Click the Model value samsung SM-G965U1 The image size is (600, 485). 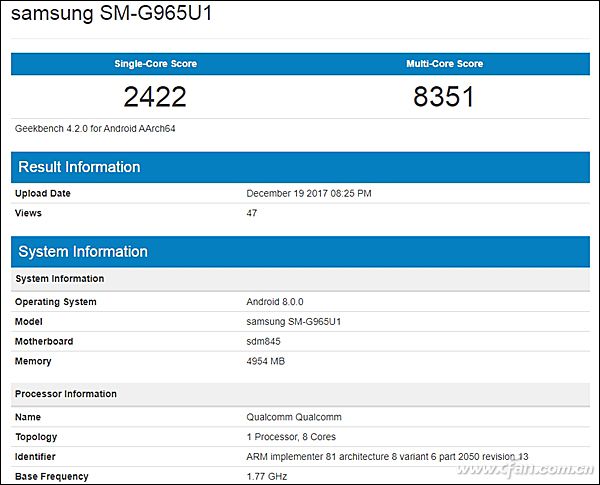293,322
